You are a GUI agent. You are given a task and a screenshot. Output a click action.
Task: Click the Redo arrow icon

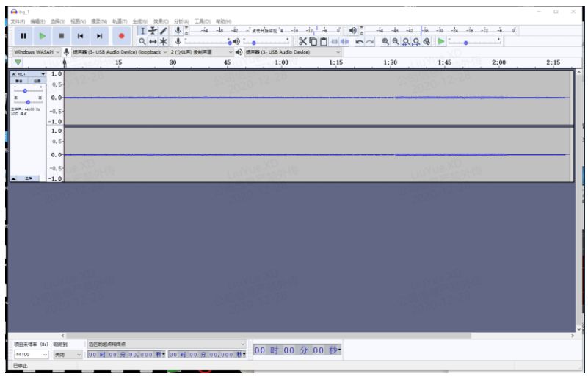(370, 41)
